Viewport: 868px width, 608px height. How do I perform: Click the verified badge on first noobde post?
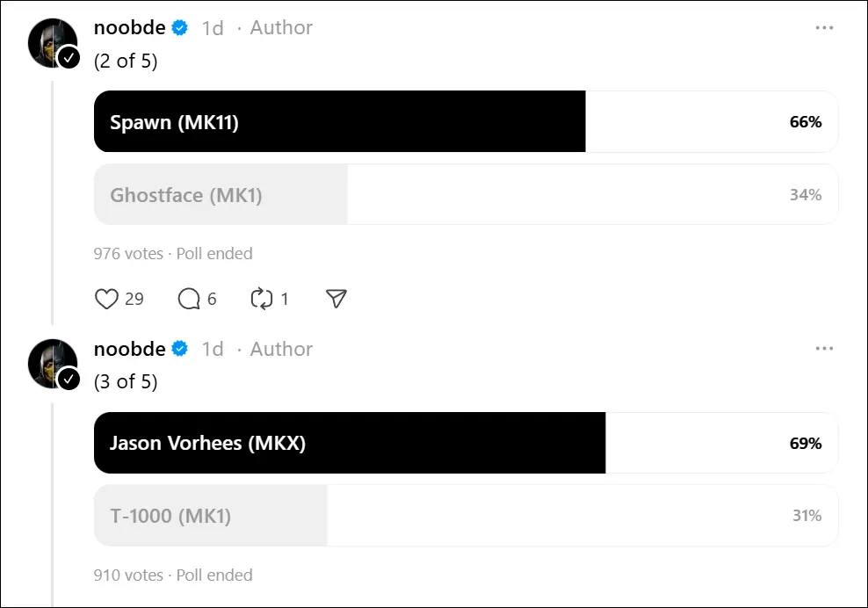180,28
